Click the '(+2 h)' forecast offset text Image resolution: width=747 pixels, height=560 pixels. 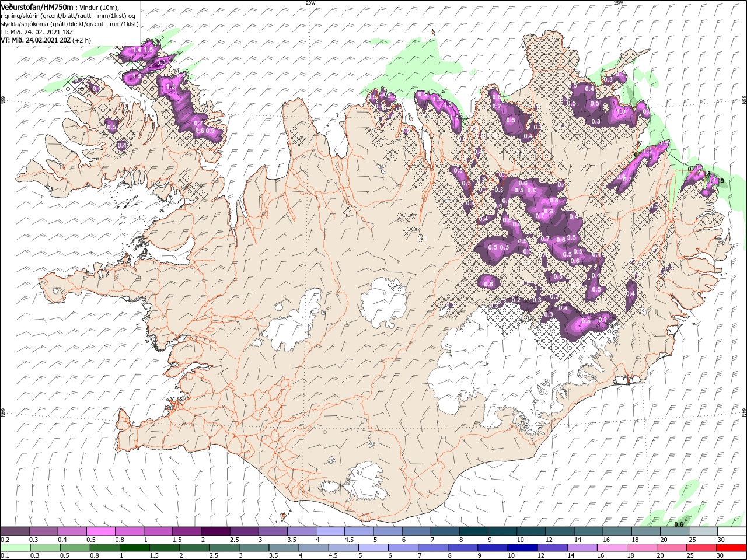[x=82, y=40]
